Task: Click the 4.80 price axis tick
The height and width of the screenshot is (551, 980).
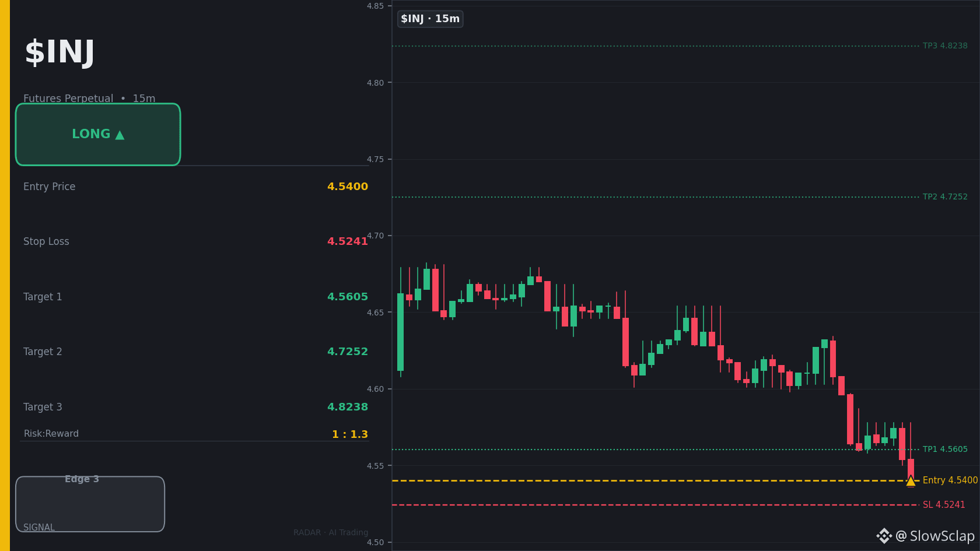Action: click(375, 83)
